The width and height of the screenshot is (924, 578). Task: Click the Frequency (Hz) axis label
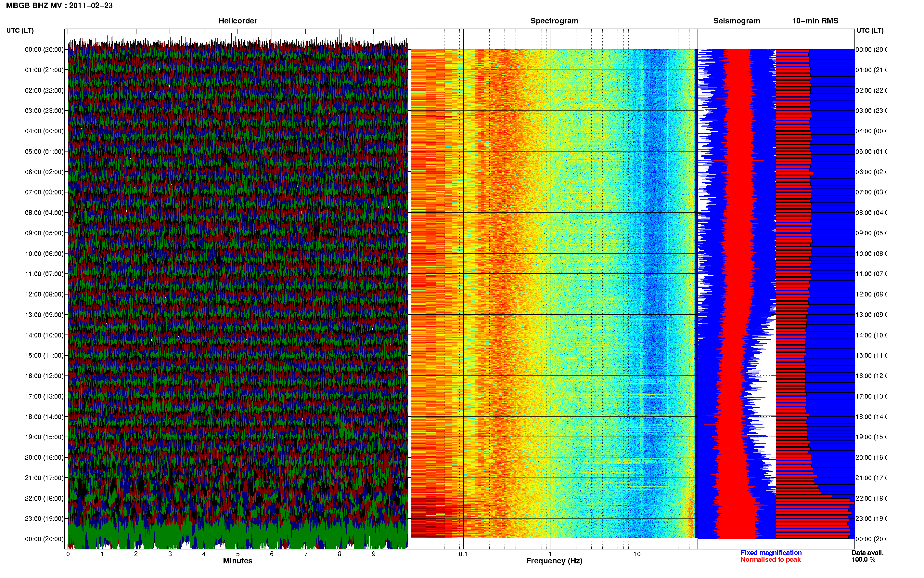point(554,561)
